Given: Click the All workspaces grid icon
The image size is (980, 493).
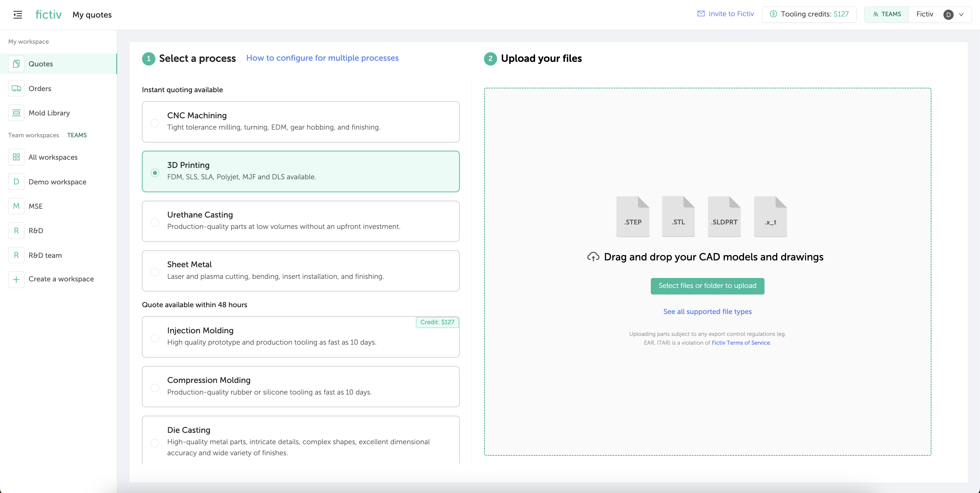Looking at the screenshot, I should pyautogui.click(x=16, y=157).
